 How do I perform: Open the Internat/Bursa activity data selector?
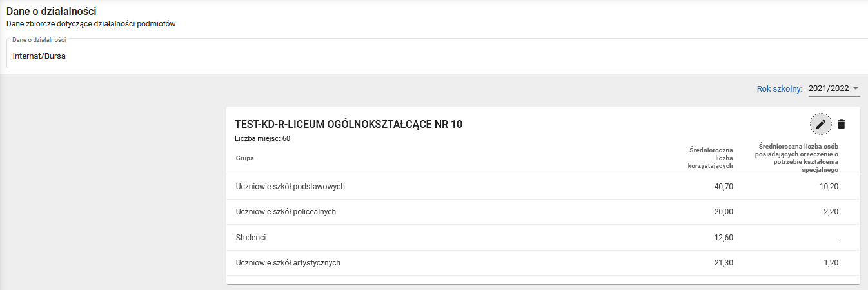(x=432, y=56)
